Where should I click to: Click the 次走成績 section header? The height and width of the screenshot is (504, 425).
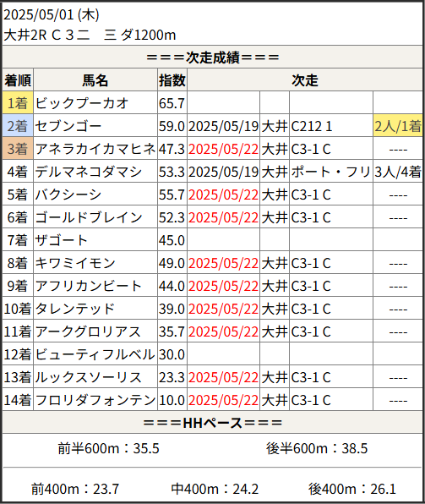(212, 58)
